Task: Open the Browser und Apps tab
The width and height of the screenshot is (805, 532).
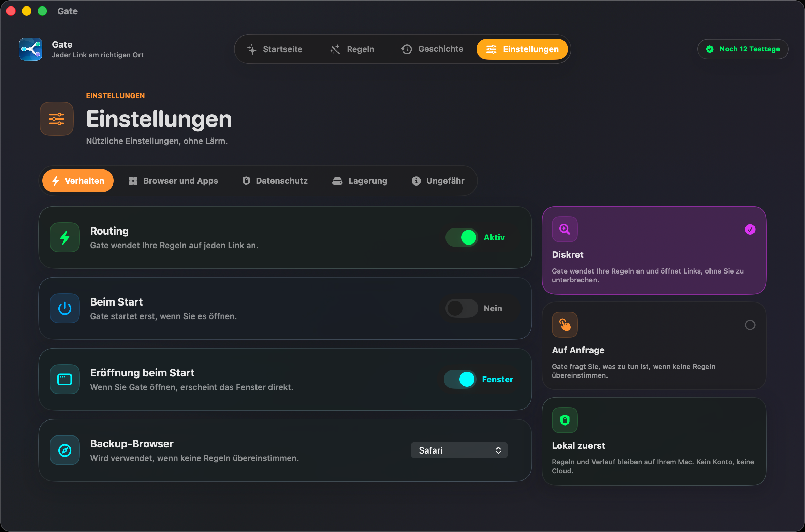Action: click(173, 181)
